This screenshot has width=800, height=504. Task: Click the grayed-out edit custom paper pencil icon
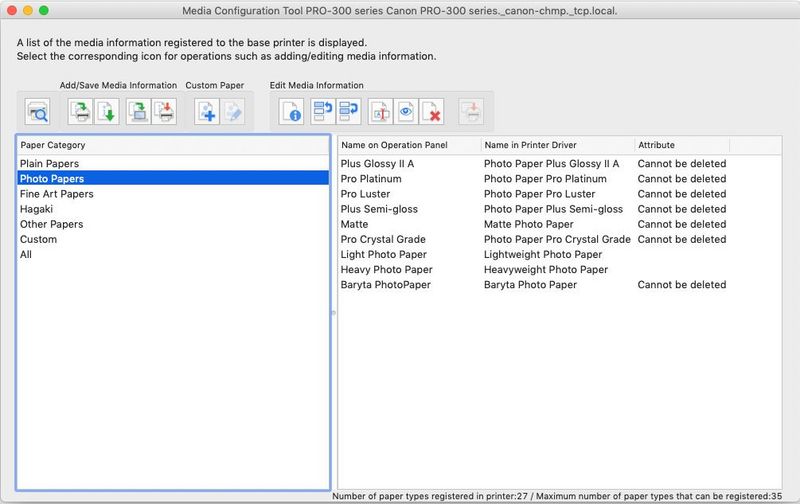pos(233,112)
